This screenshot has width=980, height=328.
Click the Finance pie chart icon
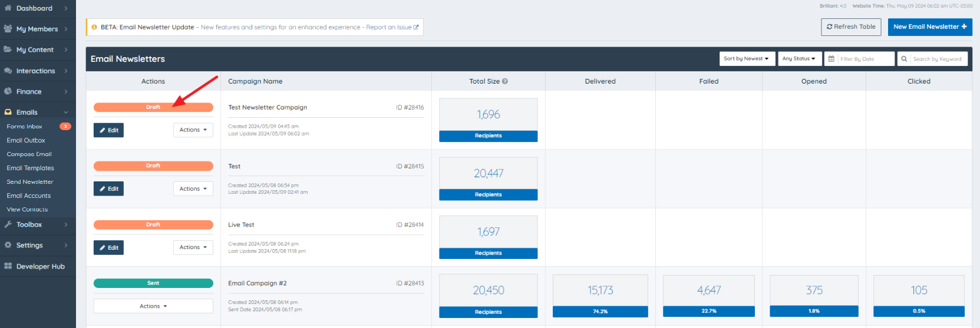coord(8,91)
